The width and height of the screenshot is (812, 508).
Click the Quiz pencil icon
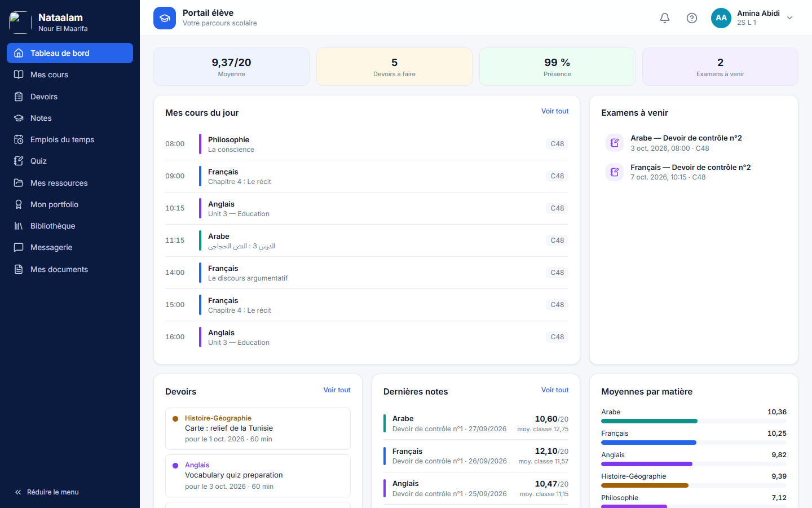(19, 161)
